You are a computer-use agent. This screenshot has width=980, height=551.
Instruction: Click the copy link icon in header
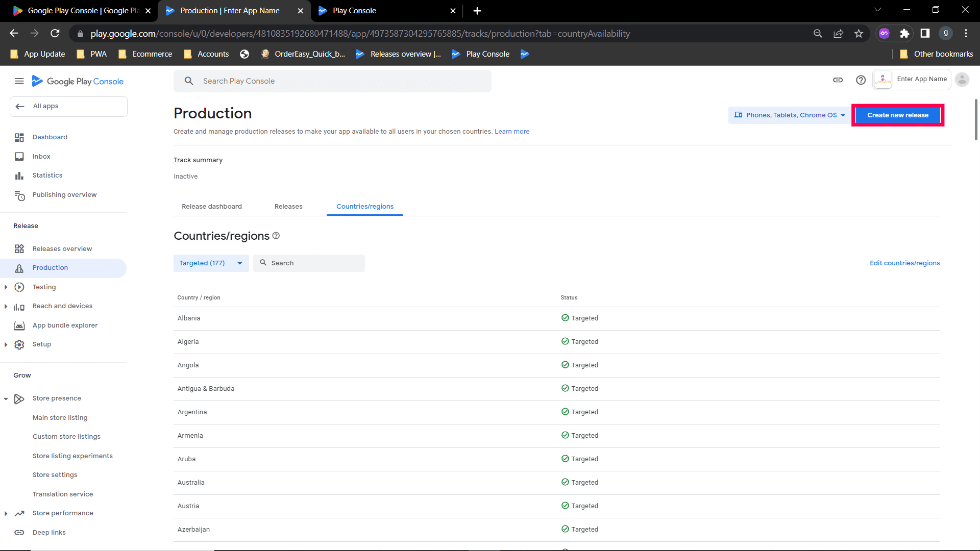pos(838,80)
